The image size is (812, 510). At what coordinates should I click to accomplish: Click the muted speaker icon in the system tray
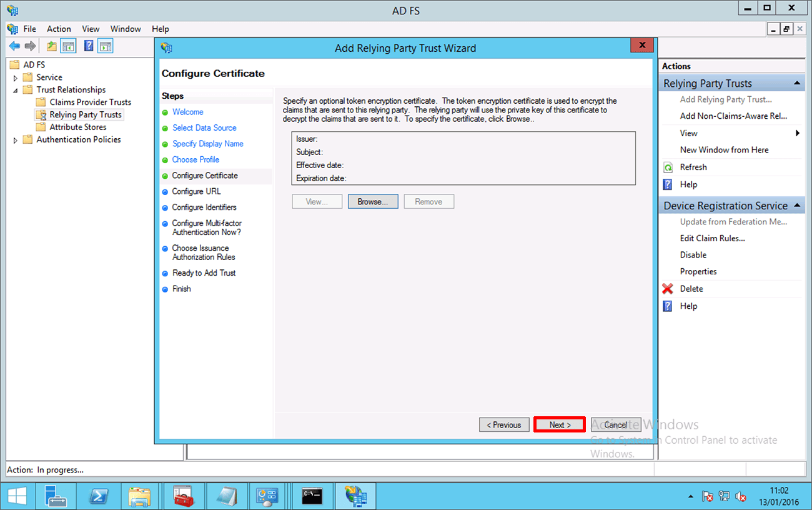(741, 496)
